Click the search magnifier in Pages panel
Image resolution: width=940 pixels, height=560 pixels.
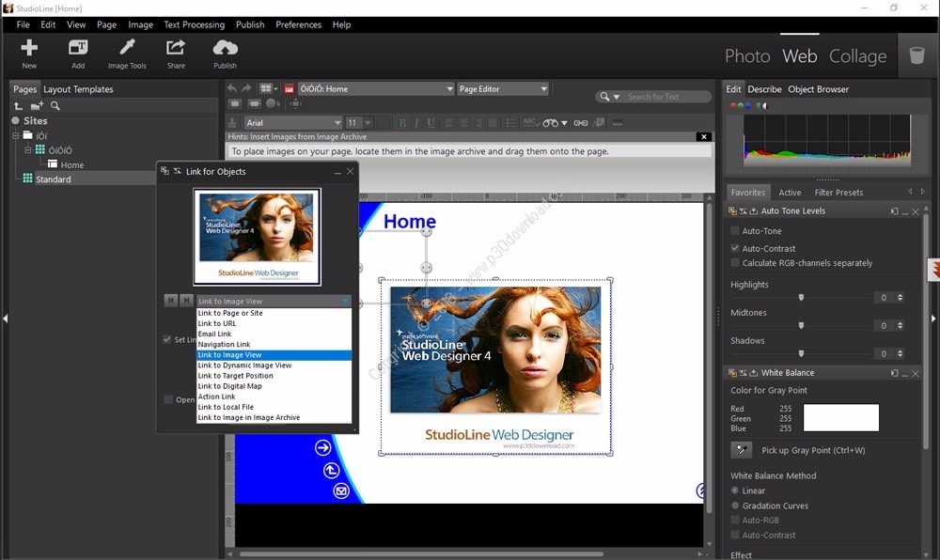[x=55, y=106]
